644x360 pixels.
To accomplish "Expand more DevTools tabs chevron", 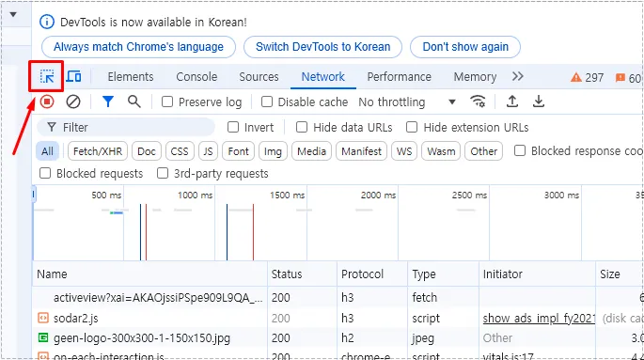I will click(517, 76).
